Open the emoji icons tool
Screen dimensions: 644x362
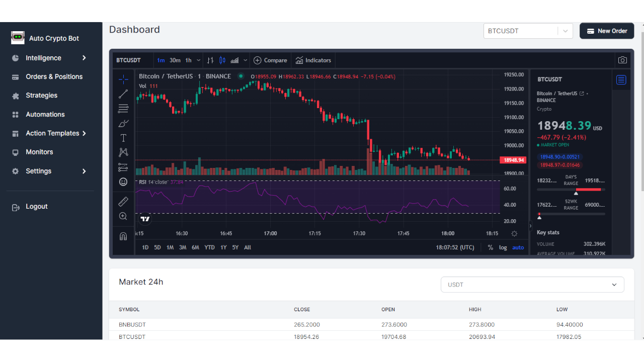[x=123, y=182]
